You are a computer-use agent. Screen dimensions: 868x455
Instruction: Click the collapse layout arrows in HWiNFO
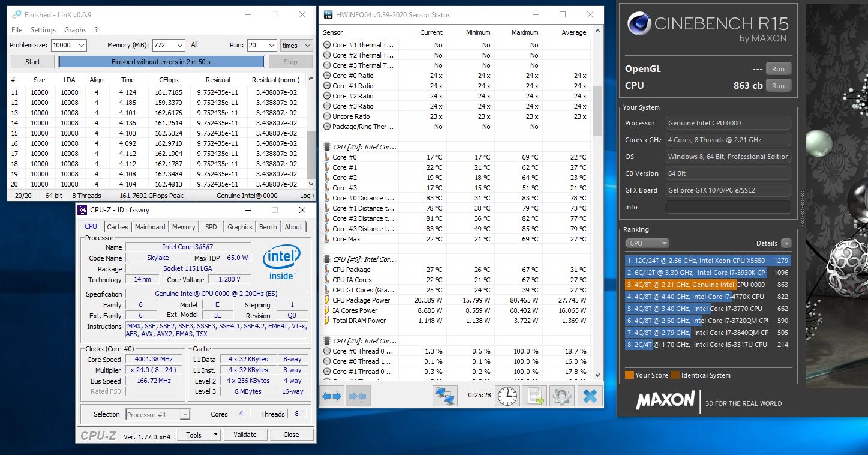(358, 396)
